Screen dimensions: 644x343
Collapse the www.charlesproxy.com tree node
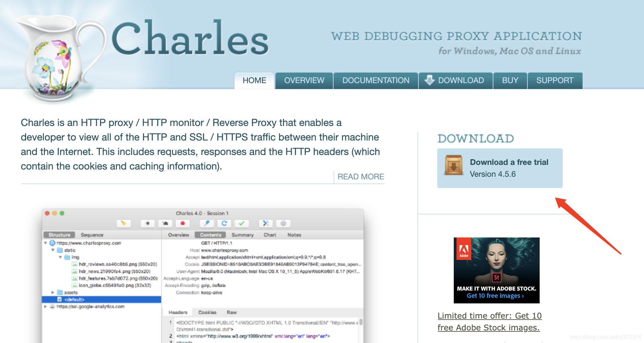[46, 243]
